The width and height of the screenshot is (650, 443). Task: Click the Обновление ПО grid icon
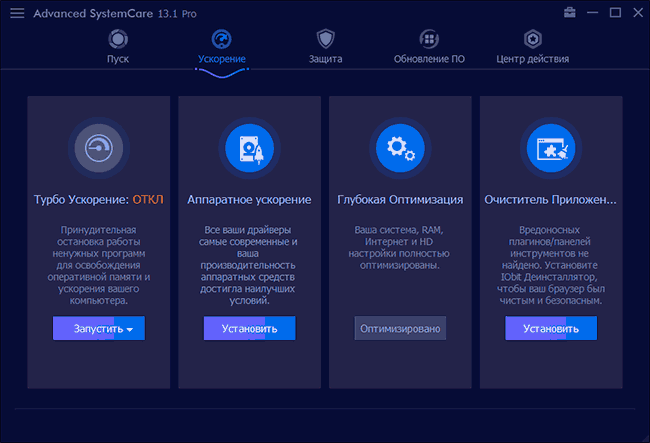point(429,39)
